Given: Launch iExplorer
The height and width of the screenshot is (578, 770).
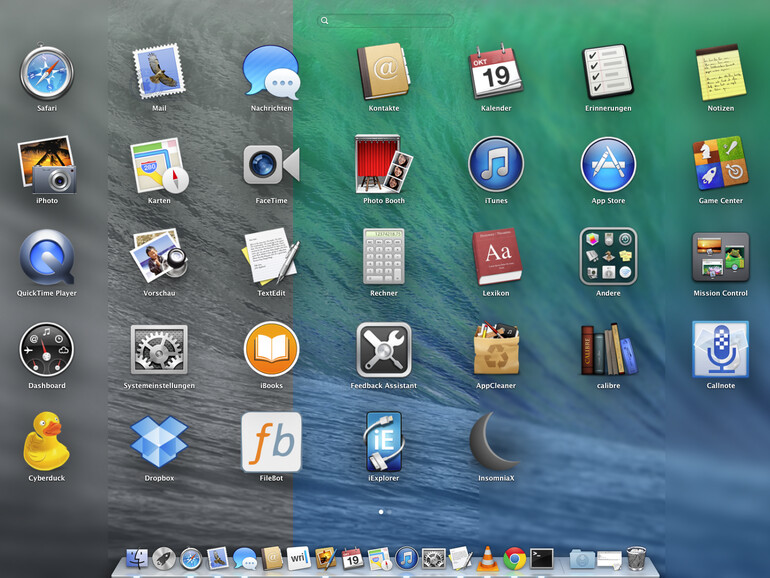Looking at the screenshot, I should click(x=384, y=441).
